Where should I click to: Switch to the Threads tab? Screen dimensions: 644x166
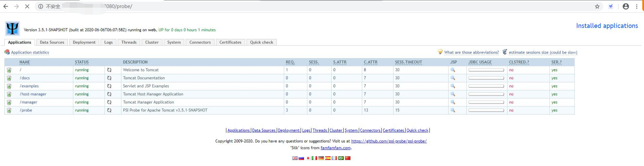click(129, 42)
